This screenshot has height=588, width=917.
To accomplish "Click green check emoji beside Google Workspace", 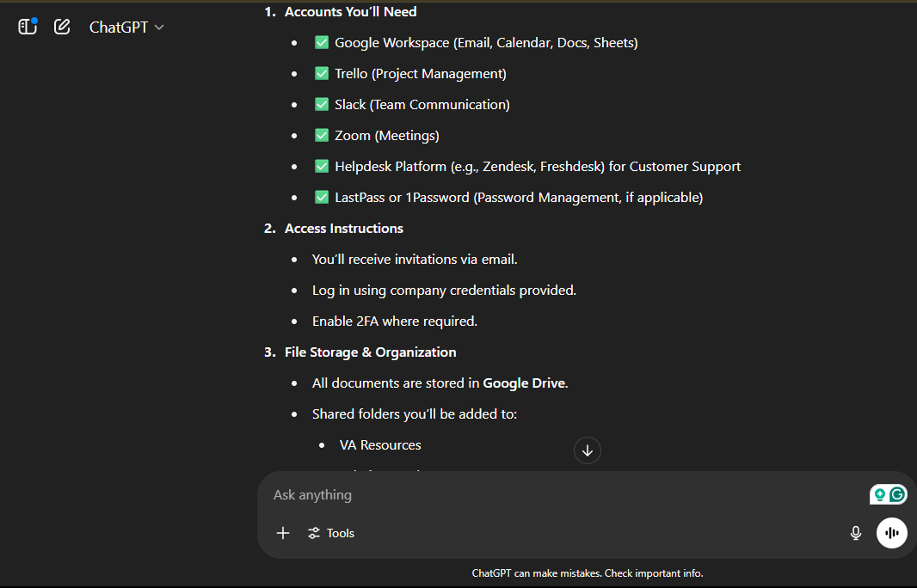I will (322, 42).
